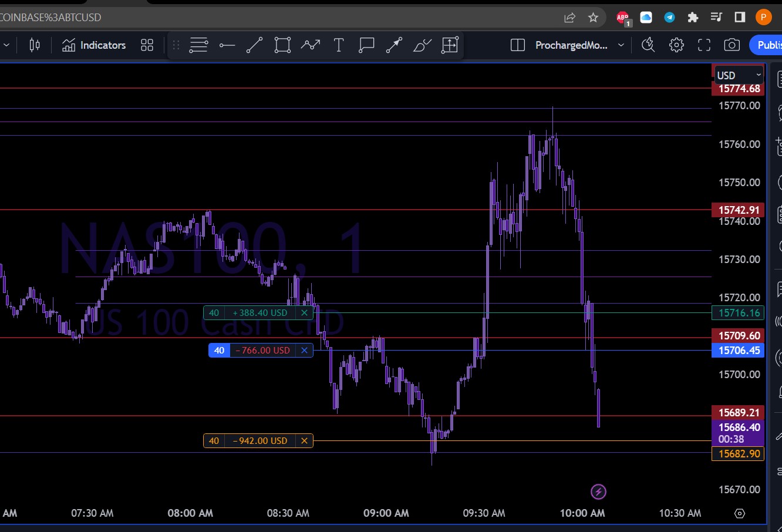
Task: Select the horizontal line drawing tool
Action: tap(227, 45)
